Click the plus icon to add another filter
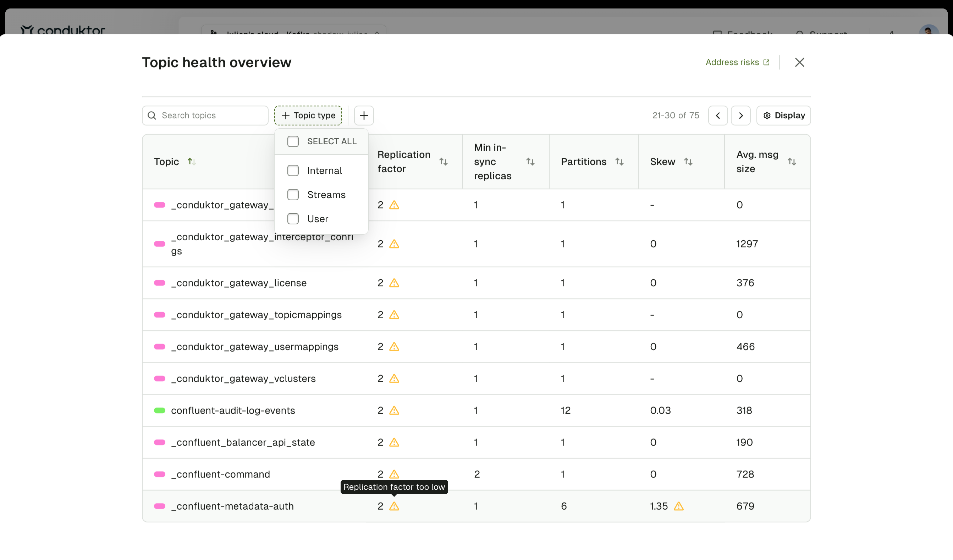 click(x=363, y=115)
